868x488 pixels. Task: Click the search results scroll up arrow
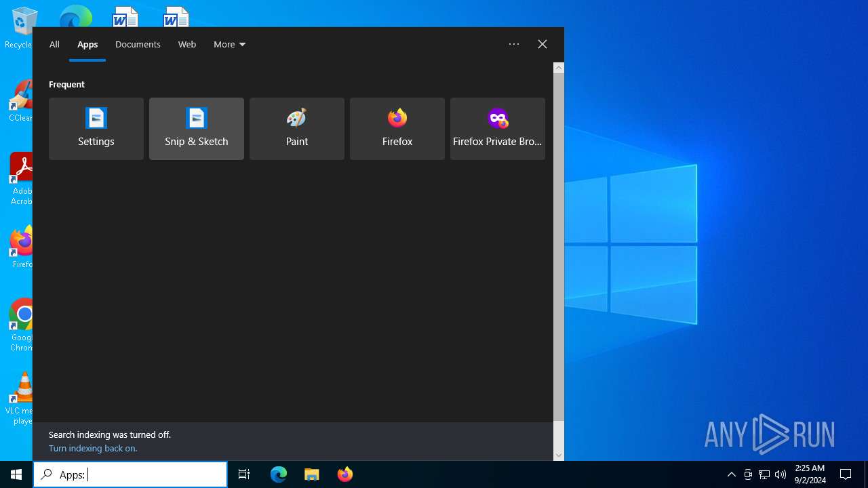point(559,68)
